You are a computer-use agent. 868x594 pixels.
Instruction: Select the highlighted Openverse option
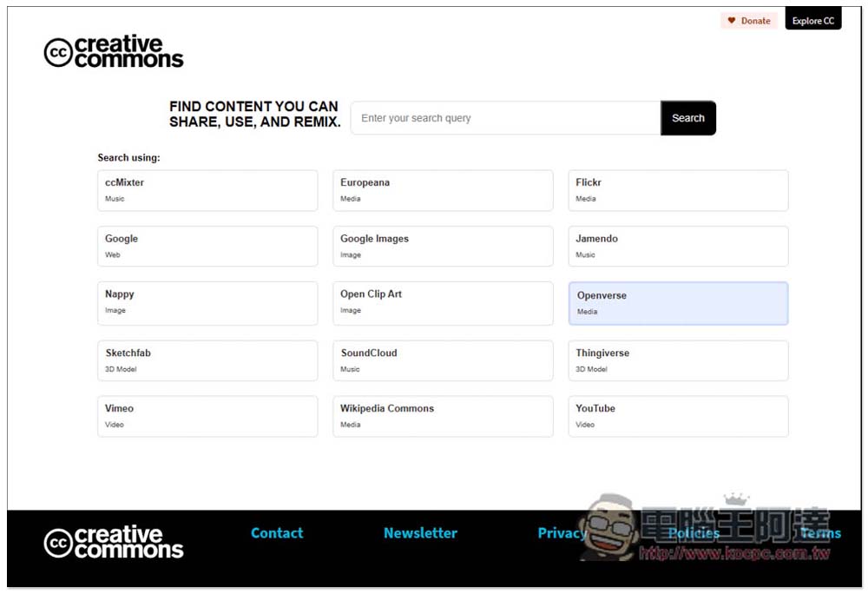coord(678,303)
